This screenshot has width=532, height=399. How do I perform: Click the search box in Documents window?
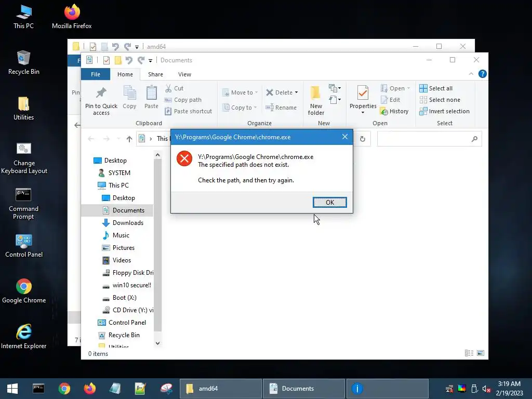429,139
